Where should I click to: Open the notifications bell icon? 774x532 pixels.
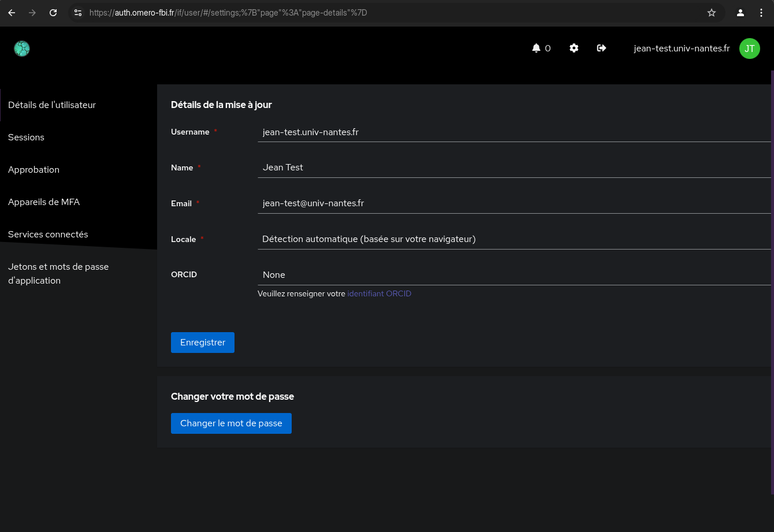coord(536,48)
